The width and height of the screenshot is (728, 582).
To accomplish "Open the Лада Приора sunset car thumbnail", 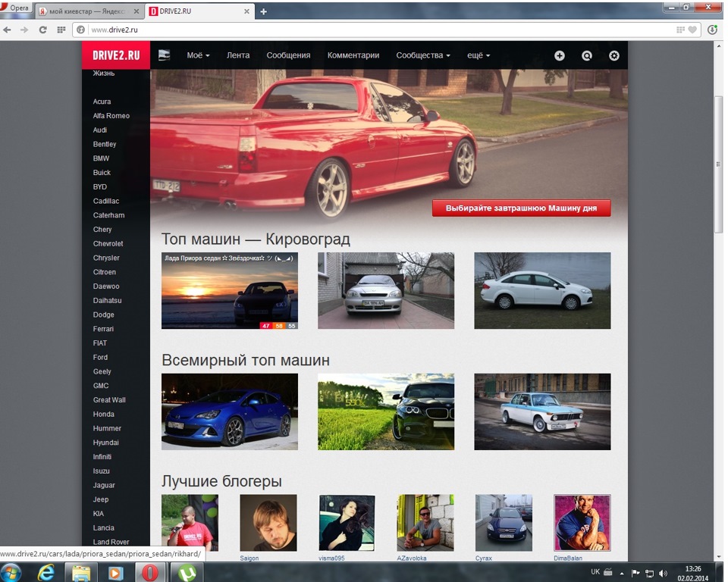I will 229,290.
